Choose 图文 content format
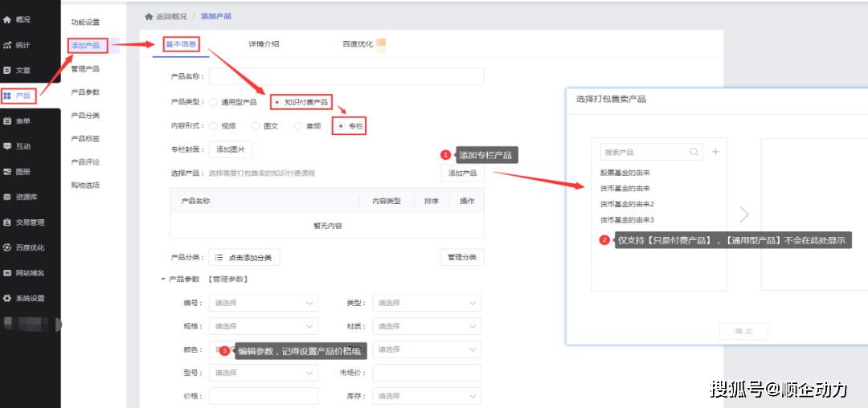The width and height of the screenshot is (868, 408). pos(256,126)
